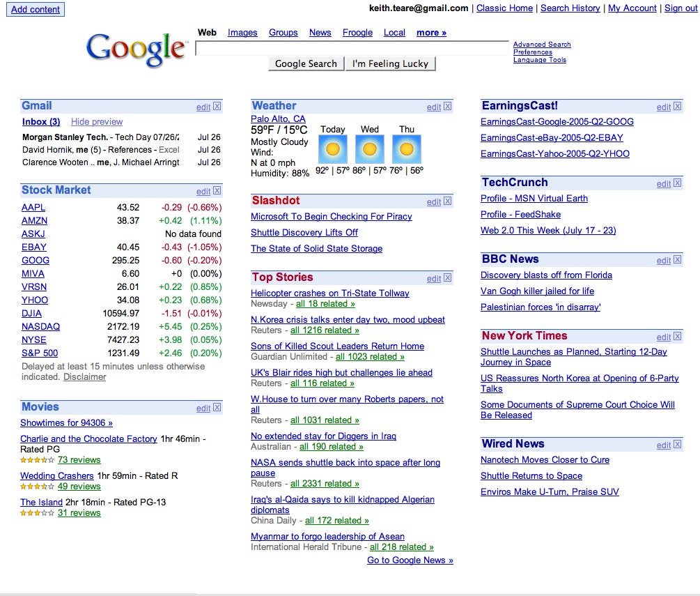
Task: Open Showtimes for 94306 link
Action: pos(67,422)
